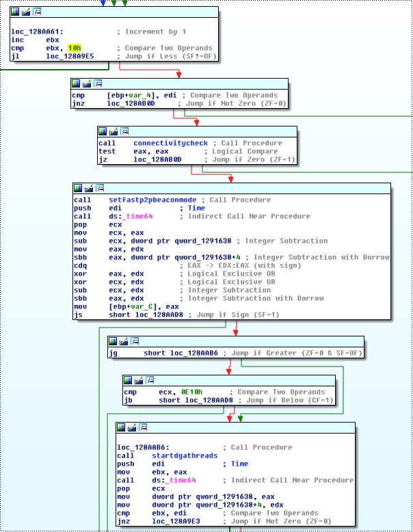Click the color icon on the startdgathreads block
Screen dimensions: 413x532
pyautogui.click(x=122, y=427)
